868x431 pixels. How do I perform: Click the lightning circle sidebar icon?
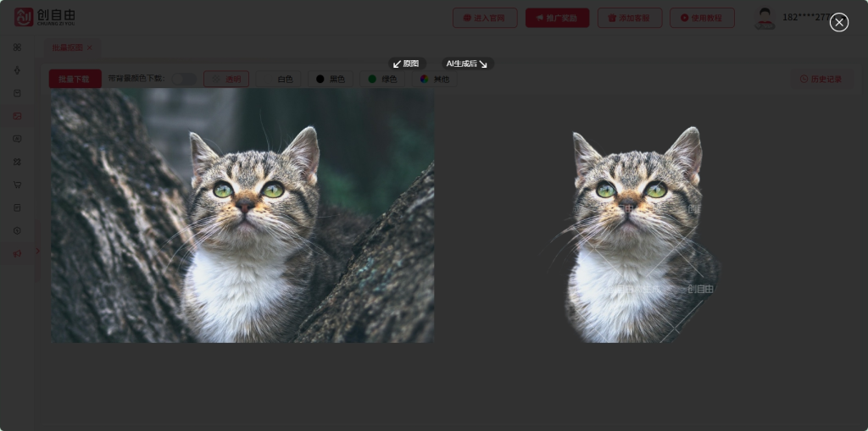(17, 230)
